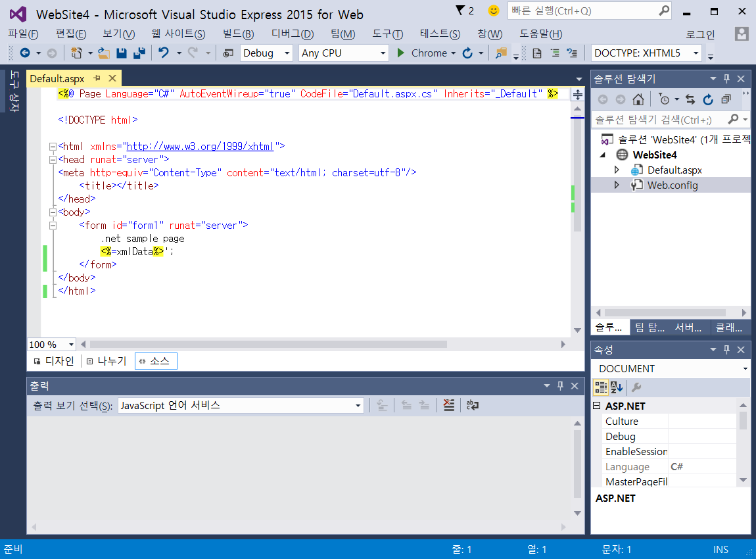
Task: Click the w3.org xhtml link in code
Action: pyautogui.click(x=200, y=146)
